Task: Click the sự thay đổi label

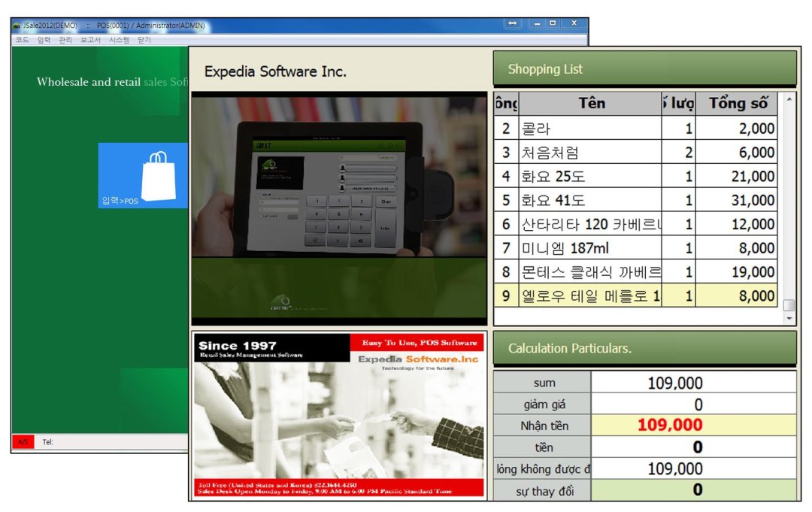Action: click(543, 489)
